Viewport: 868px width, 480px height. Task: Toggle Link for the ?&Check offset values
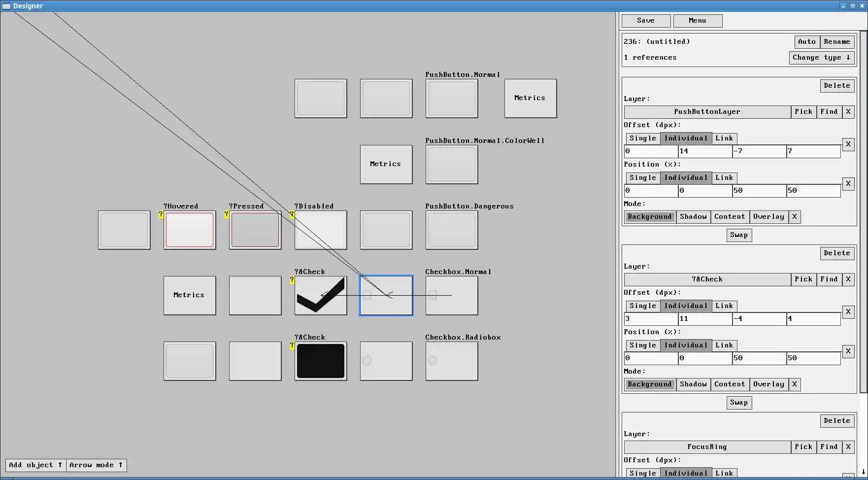tap(724, 306)
